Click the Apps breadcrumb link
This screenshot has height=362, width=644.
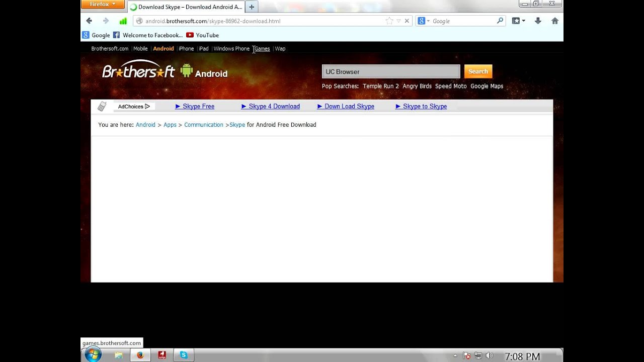(x=170, y=125)
